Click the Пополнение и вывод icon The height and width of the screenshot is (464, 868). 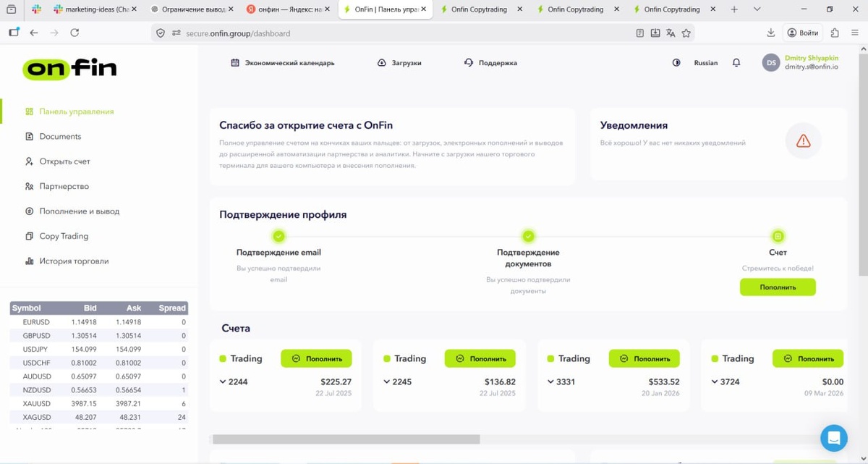pos(29,211)
